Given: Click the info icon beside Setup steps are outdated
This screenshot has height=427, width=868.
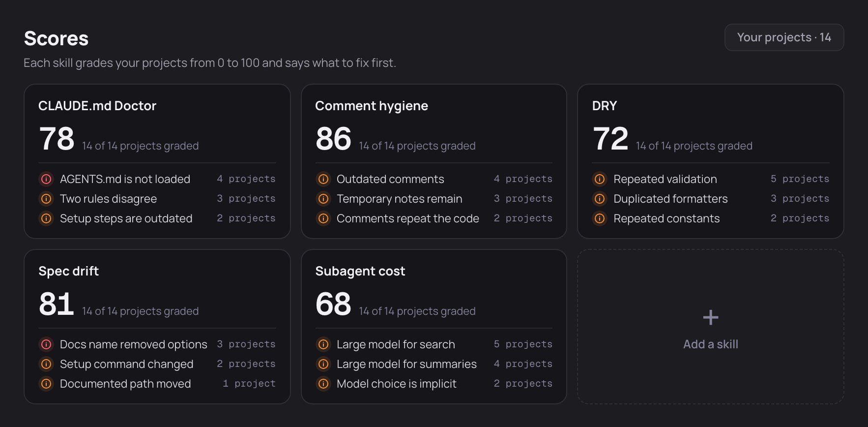Looking at the screenshot, I should point(46,218).
